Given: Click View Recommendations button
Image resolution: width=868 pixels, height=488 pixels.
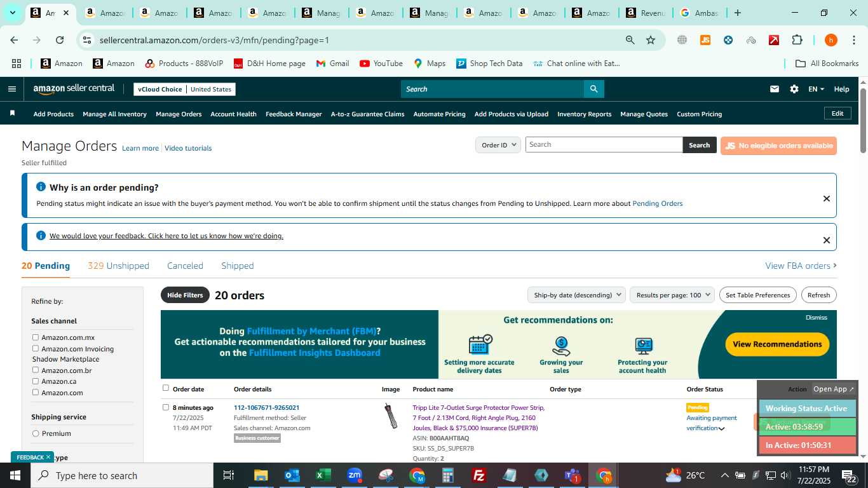Looking at the screenshot, I should tap(777, 344).
